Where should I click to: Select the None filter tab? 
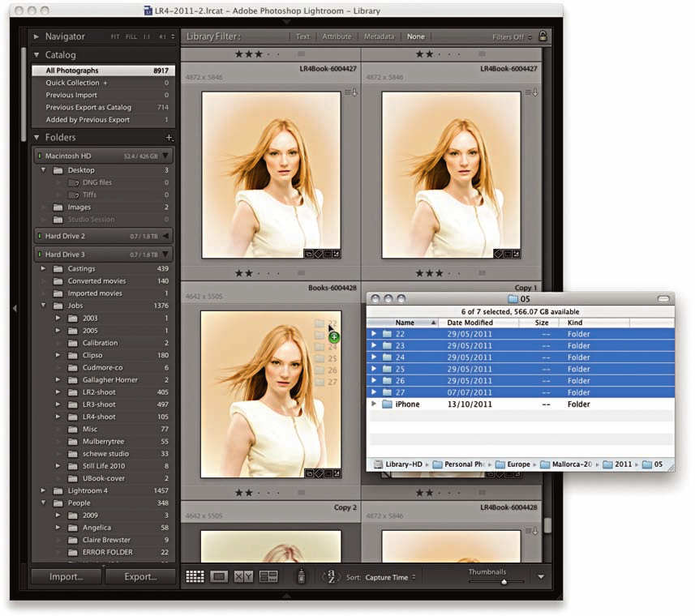click(x=416, y=36)
